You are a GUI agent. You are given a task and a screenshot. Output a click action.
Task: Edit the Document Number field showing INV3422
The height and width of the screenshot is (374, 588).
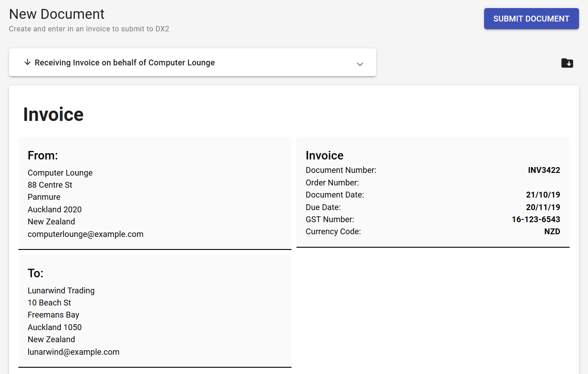point(544,170)
